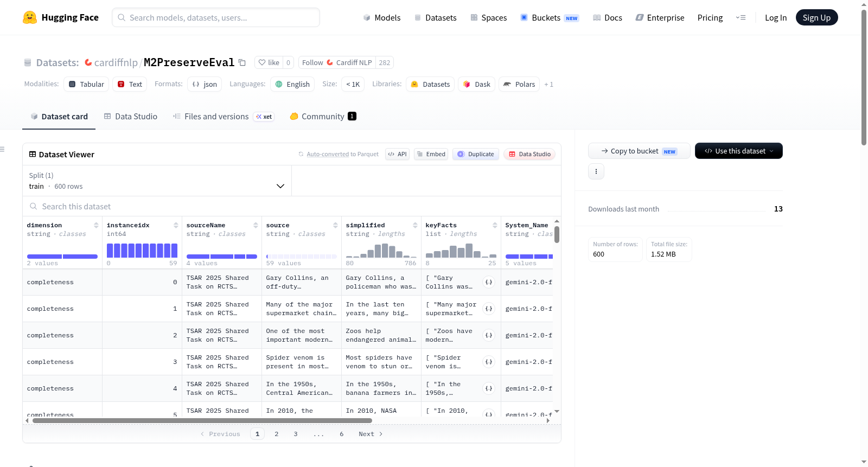Go to the Community tab
This screenshot has width=868, height=467.
pos(323,116)
